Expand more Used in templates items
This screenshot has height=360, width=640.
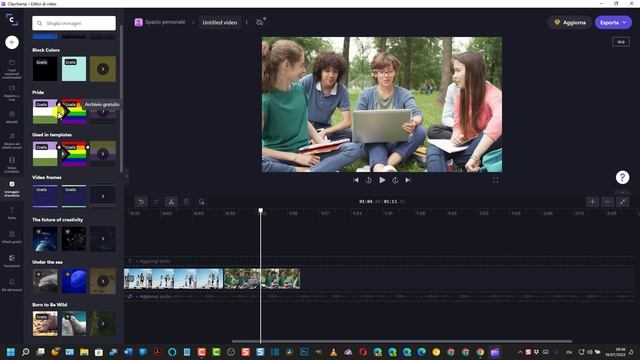coord(103,154)
